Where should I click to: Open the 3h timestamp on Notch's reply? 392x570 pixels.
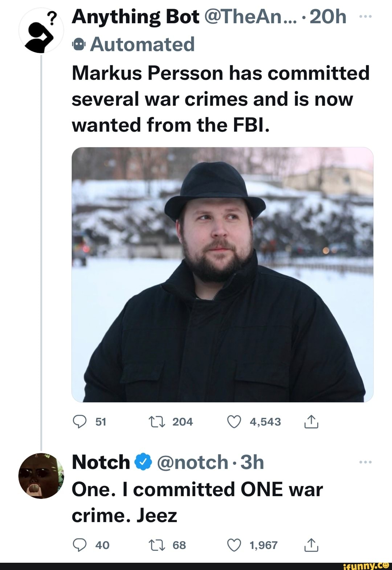coord(252,462)
